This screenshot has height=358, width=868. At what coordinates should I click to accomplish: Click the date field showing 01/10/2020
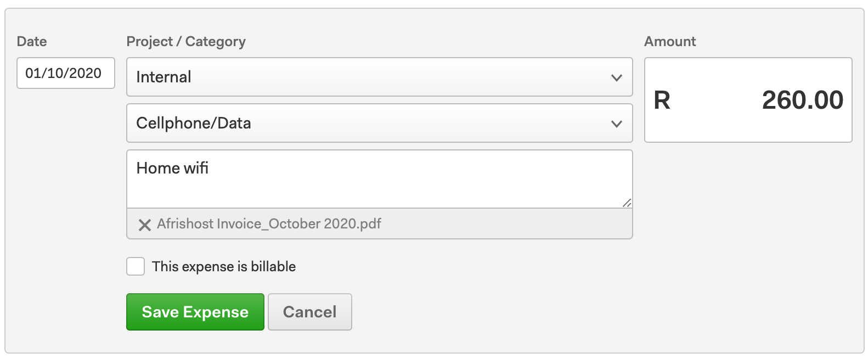(66, 73)
